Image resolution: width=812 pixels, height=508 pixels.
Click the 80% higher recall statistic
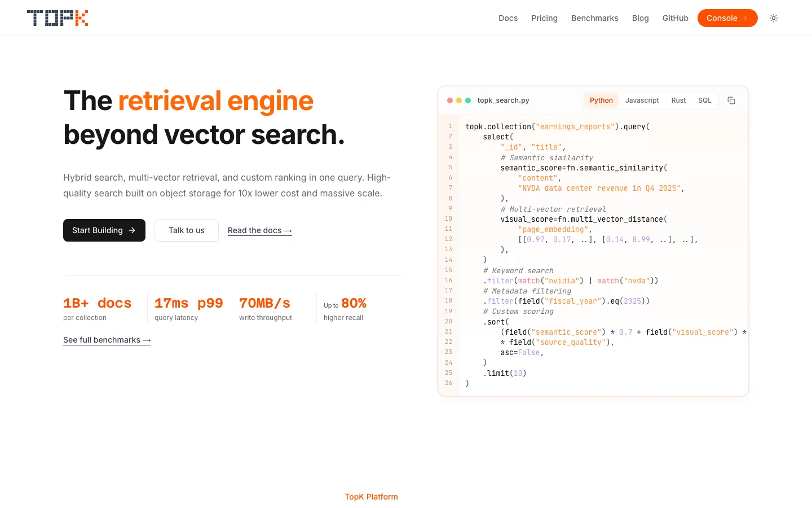pos(345,309)
